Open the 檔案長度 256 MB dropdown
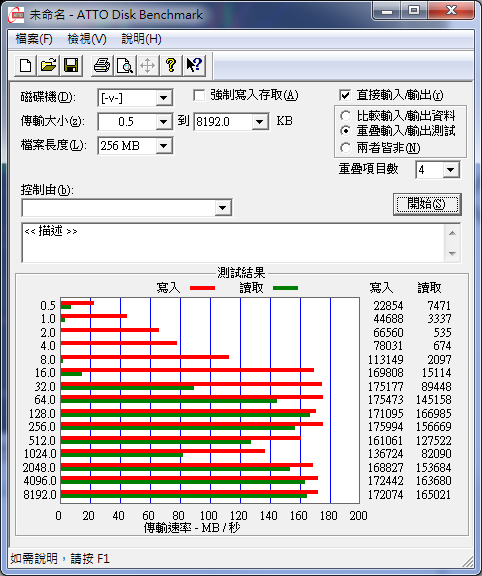 [163, 146]
